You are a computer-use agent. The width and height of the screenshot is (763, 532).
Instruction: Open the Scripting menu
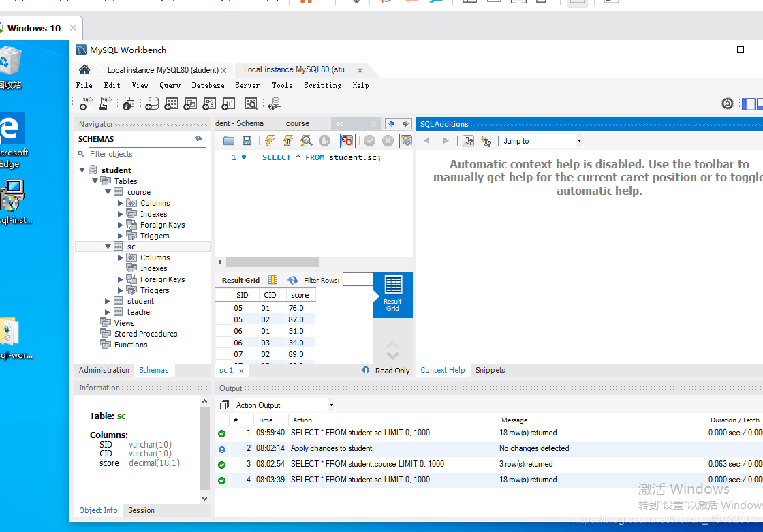pos(323,85)
